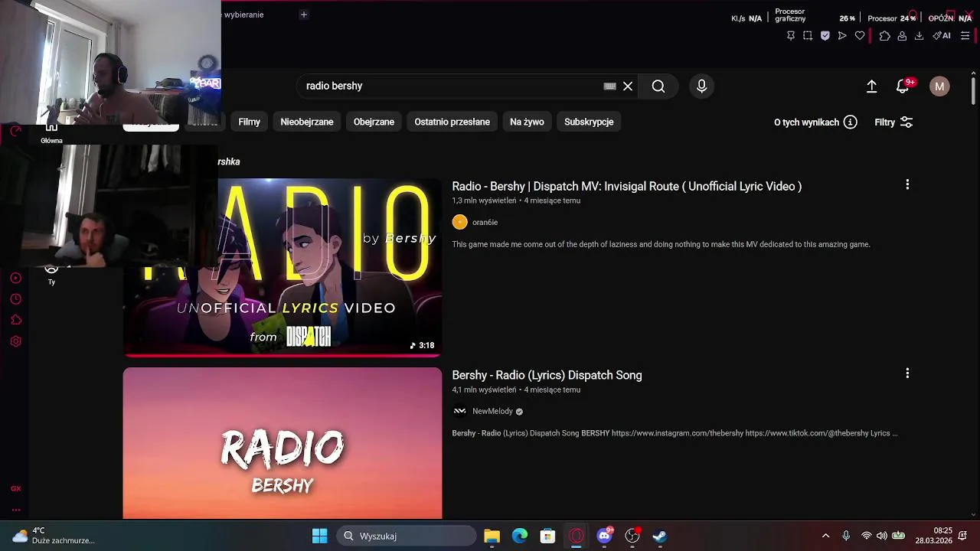Select the Nieobejrzane filter chip
Screen dimensions: 980x551
(x=306, y=122)
